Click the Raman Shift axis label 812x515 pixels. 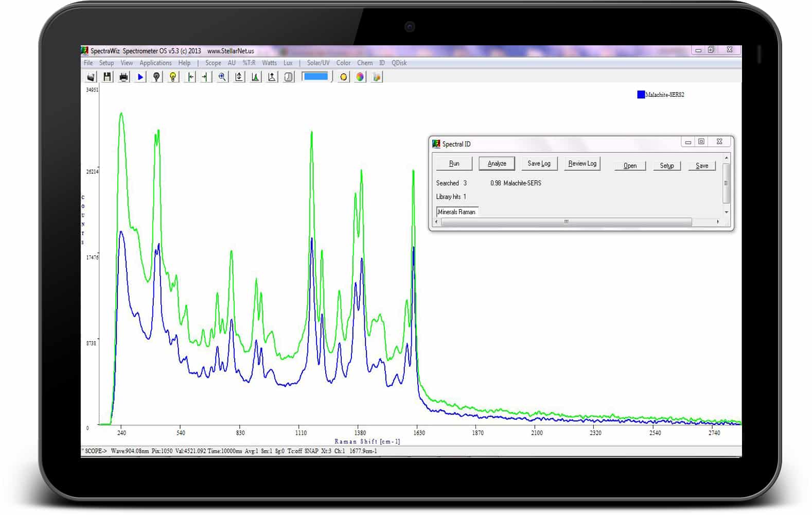coord(367,441)
